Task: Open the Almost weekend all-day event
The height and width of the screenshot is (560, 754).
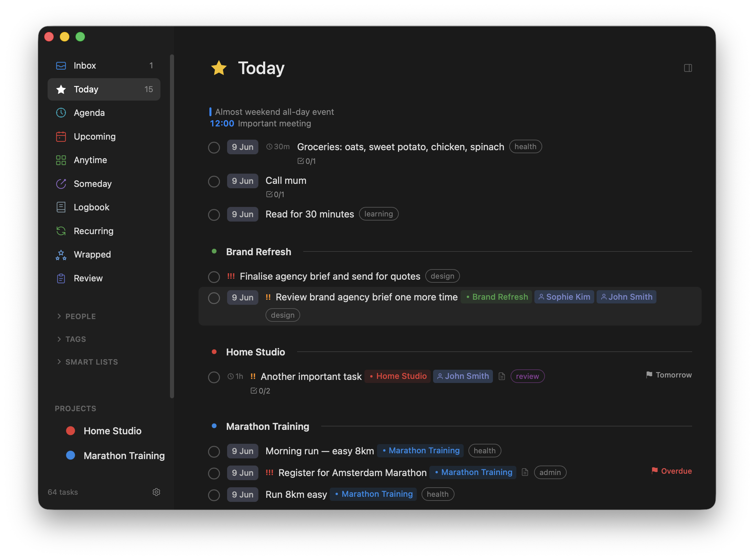Action: [x=272, y=112]
